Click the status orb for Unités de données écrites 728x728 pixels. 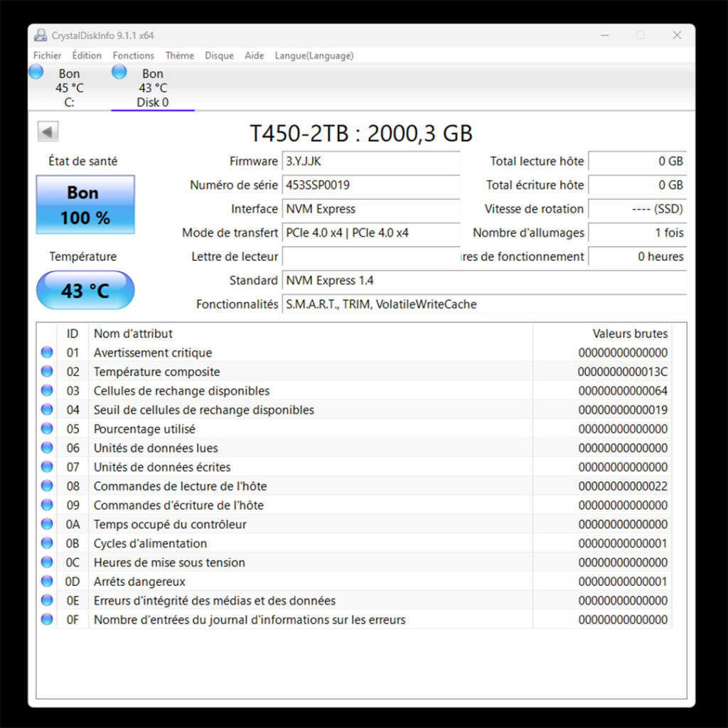[47, 466]
